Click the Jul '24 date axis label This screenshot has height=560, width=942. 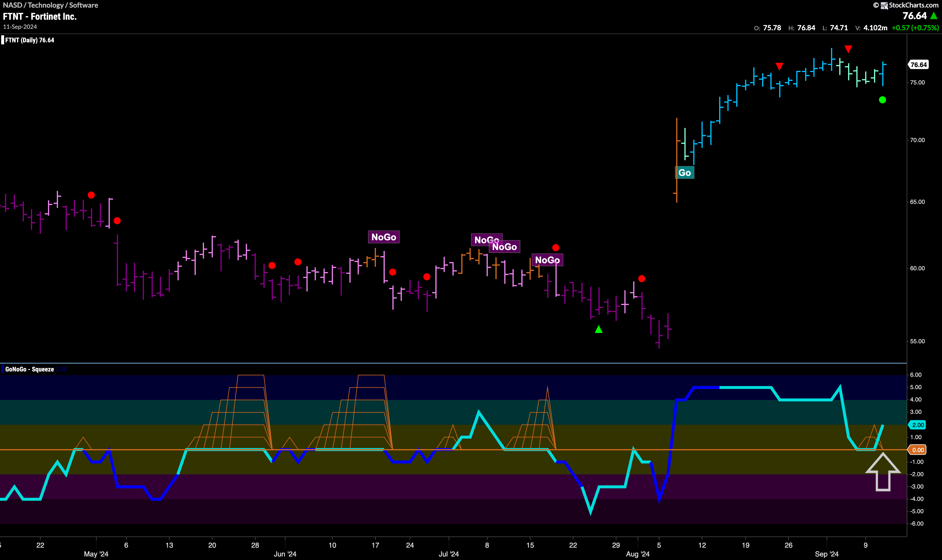point(449,554)
